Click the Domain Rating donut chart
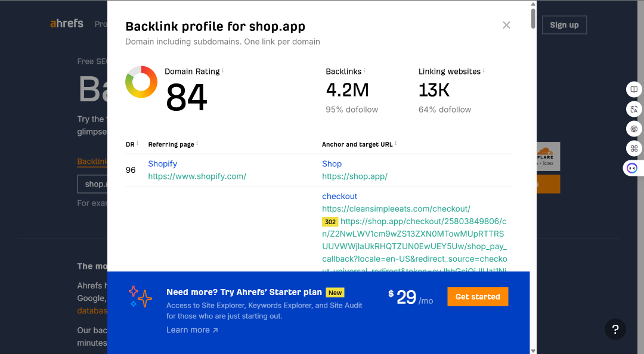 pos(141,82)
